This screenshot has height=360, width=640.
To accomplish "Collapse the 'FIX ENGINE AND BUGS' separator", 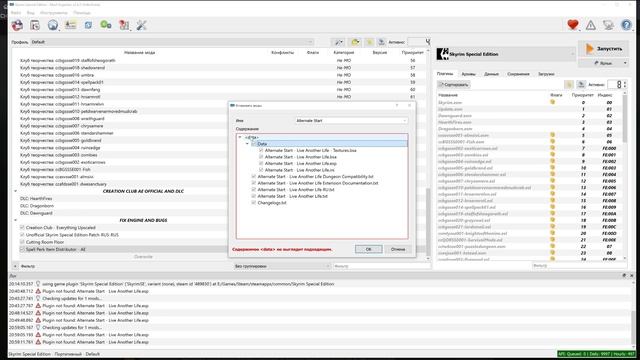I will tap(16, 220).
